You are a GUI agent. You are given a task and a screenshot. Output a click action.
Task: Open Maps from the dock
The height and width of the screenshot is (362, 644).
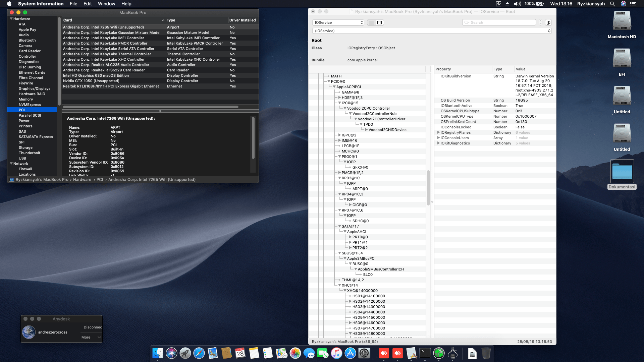click(x=281, y=353)
